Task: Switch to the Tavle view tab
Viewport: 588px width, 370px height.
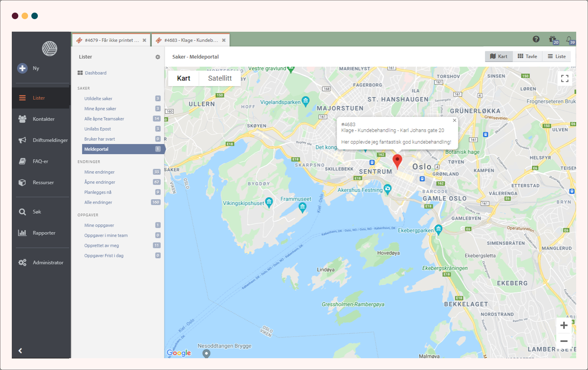Action: (527, 57)
